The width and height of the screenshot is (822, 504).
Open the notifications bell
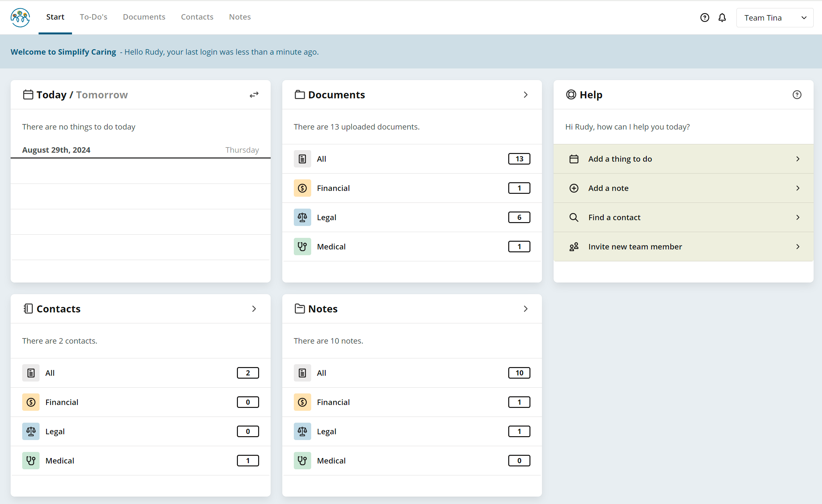pyautogui.click(x=722, y=18)
